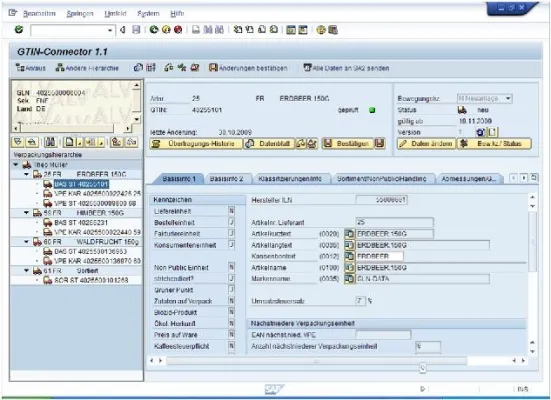Viewport: 551px width, 400px height.
Task: Toggle the Konsumenteneinheit indicator box
Action: tap(231, 245)
